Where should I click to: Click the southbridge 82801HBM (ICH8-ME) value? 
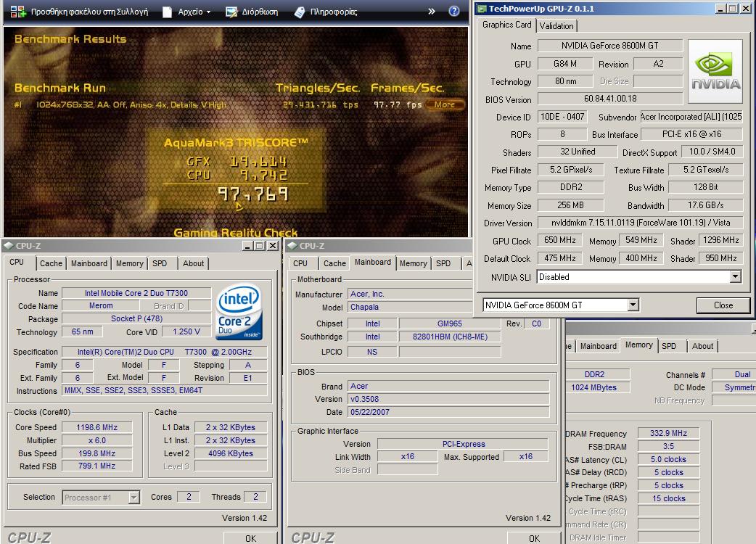click(450, 337)
